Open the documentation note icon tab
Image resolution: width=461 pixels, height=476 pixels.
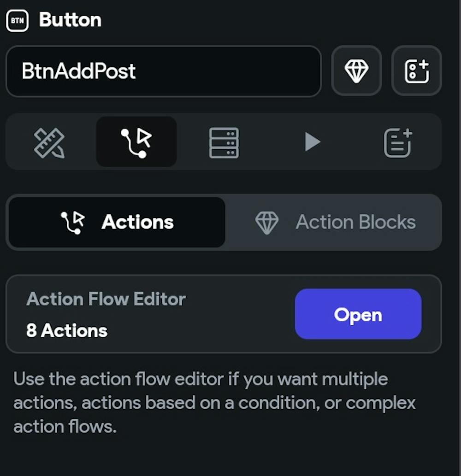[398, 142]
